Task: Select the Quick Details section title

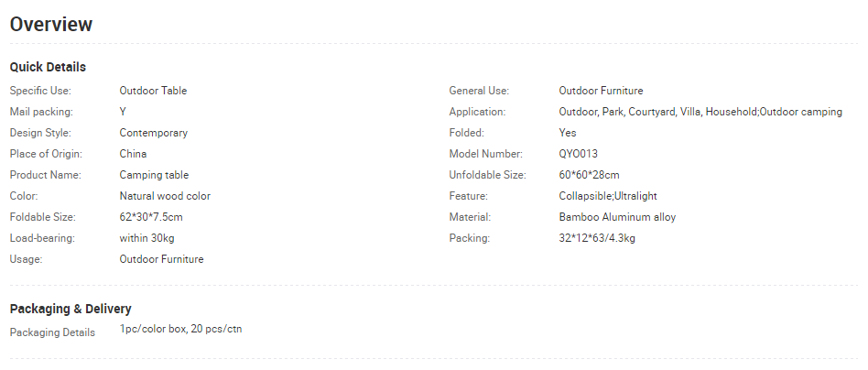Action: 48,67
